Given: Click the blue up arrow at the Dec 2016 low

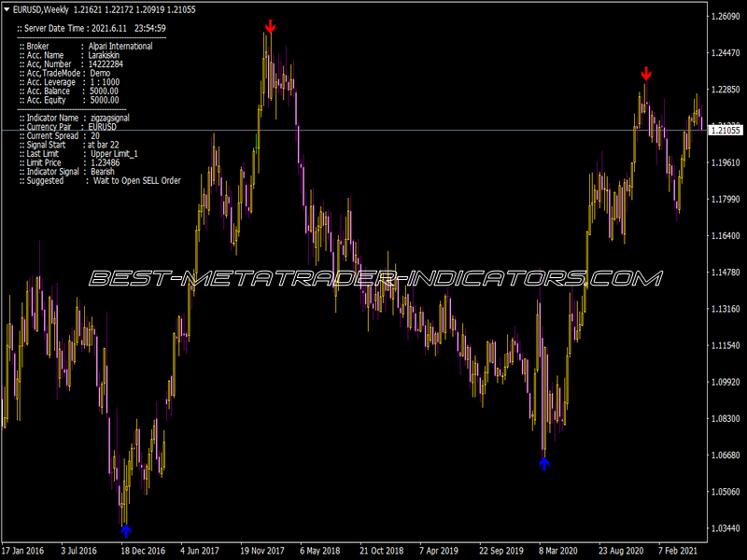Looking at the screenshot, I should point(126,531).
